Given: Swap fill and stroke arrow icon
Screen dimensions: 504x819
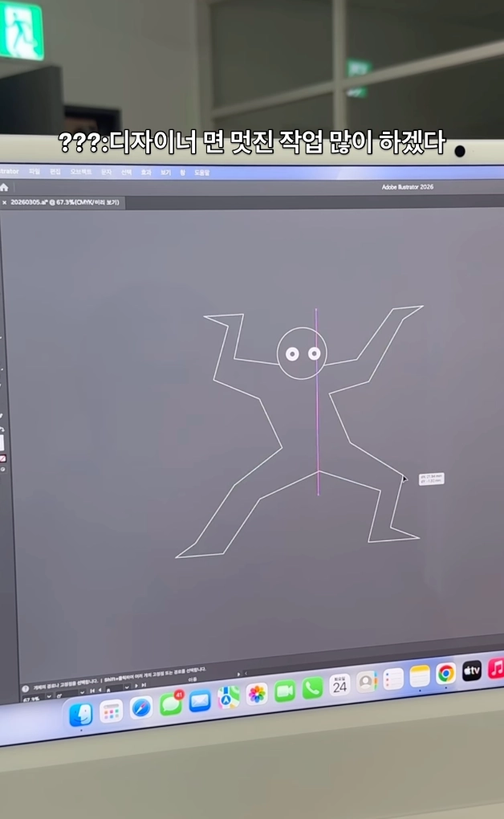Looking at the screenshot, I should point(2,429).
